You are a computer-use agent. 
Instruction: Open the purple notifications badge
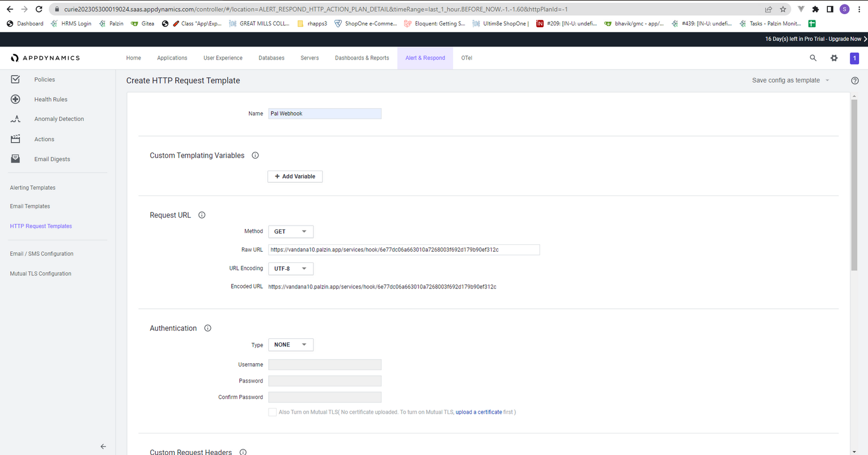pyautogui.click(x=854, y=58)
